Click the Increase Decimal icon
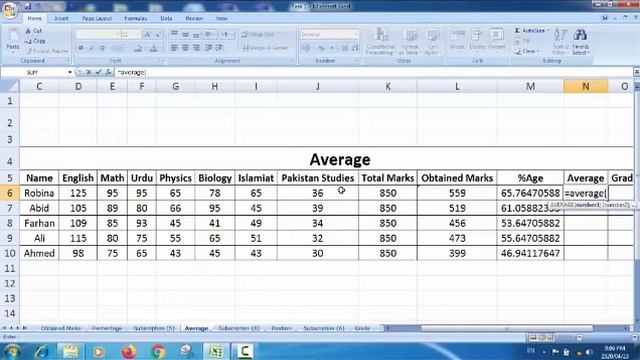This screenshot has height=360, width=640. (344, 48)
